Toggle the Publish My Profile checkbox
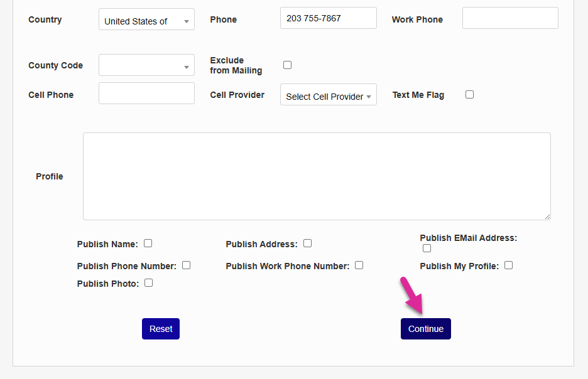The width and height of the screenshot is (588, 379). pyautogui.click(x=509, y=265)
